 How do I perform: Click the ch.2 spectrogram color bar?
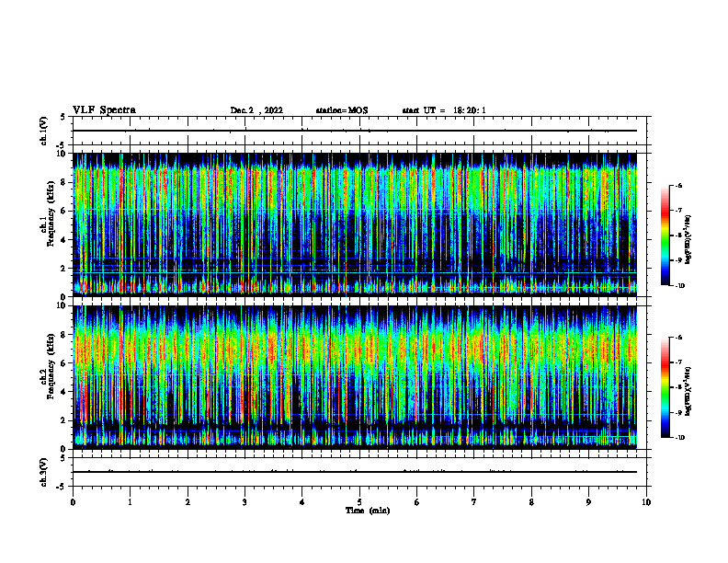tap(665, 387)
